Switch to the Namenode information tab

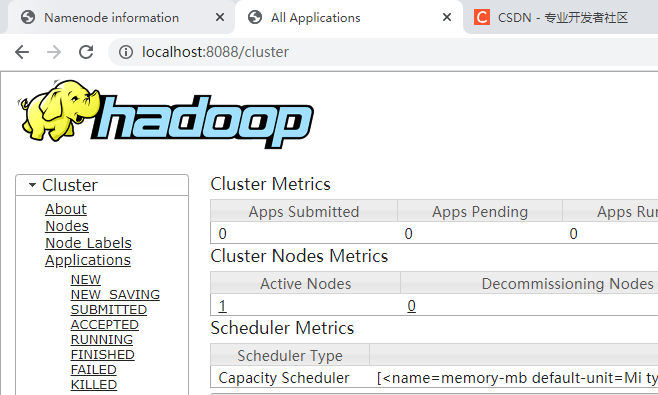[x=121, y=17]
